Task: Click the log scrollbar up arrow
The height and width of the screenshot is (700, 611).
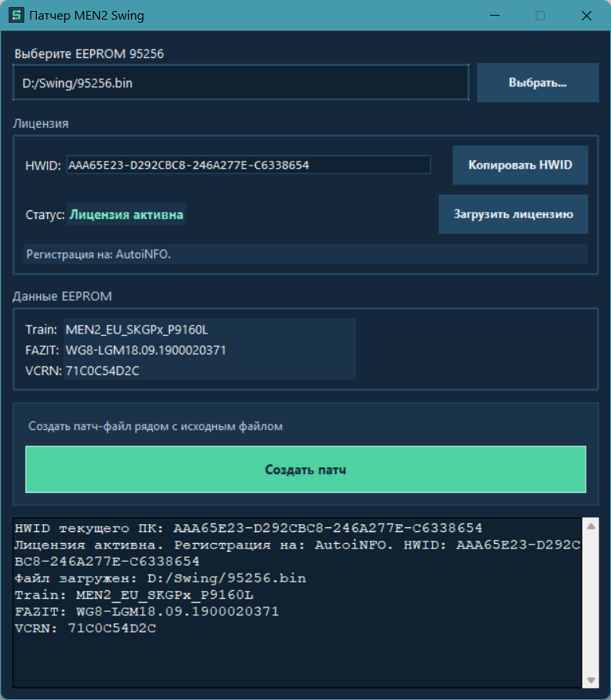Action: click(x=591, y=523)
